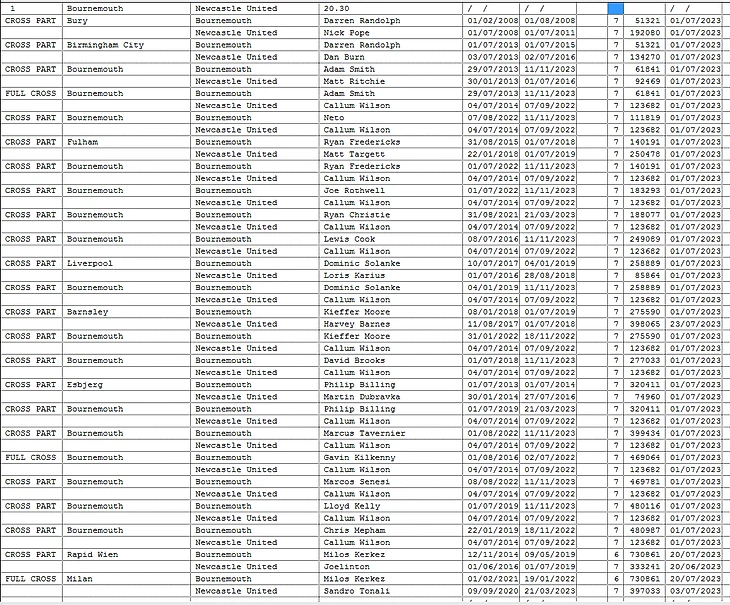Click 'FULL CROSS' in the Milan row
Viewport: 730px width, 605px height.
click(31, 578)
